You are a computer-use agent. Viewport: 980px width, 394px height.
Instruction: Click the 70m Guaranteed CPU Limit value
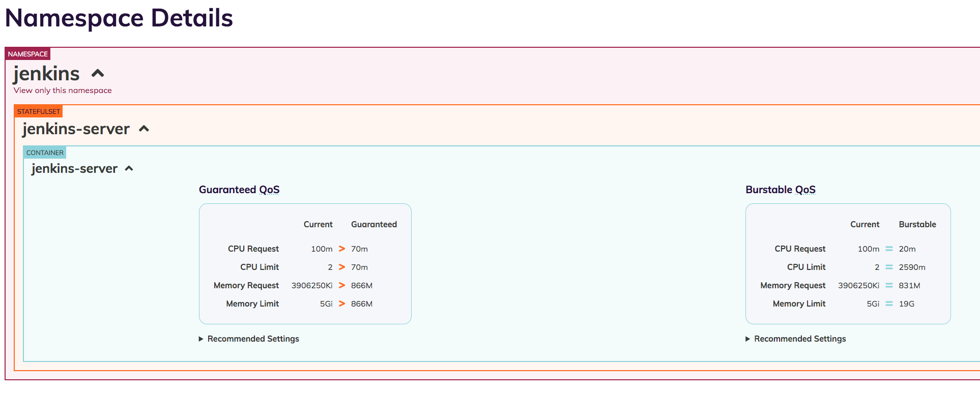click(x=359, y=267)
